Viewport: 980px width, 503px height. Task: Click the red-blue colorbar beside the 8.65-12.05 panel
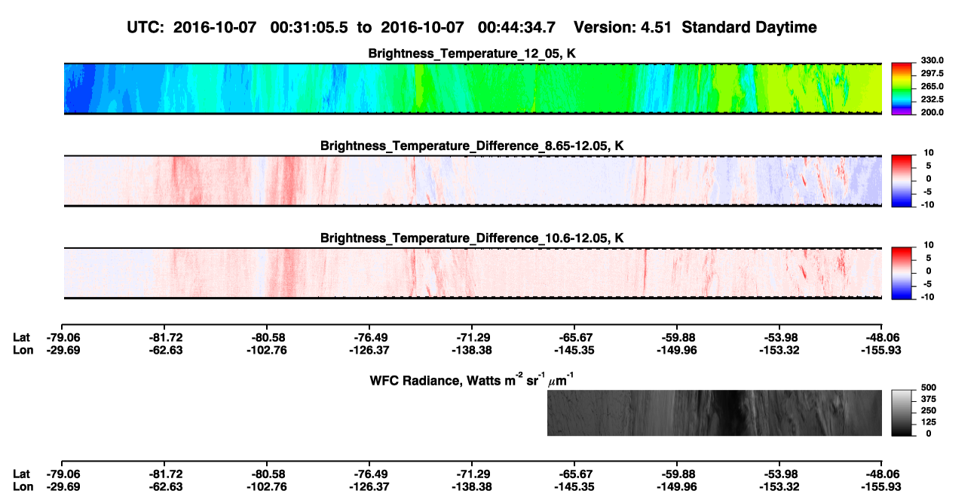[902, 181]
